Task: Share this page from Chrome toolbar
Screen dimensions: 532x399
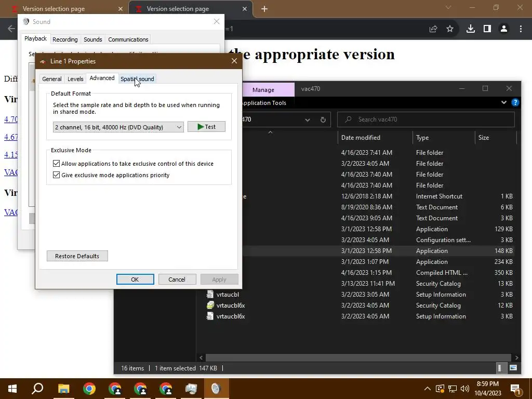Action: 433,29
